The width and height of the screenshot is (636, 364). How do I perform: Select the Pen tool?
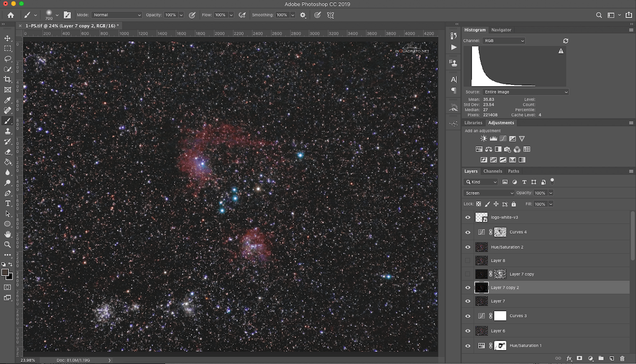(x=7, y=193)
